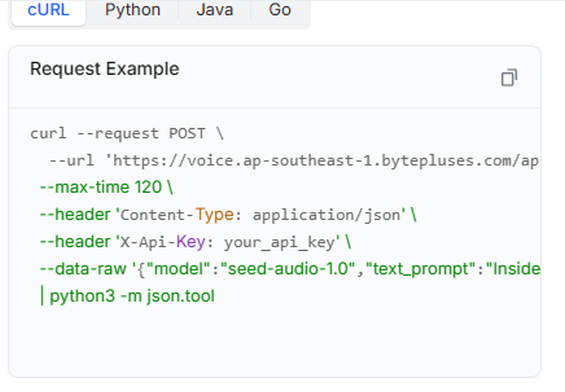Click the "text_prompt" key in JSON
Image resolution: width=565 pixels, height=392 pixels.
421,269
